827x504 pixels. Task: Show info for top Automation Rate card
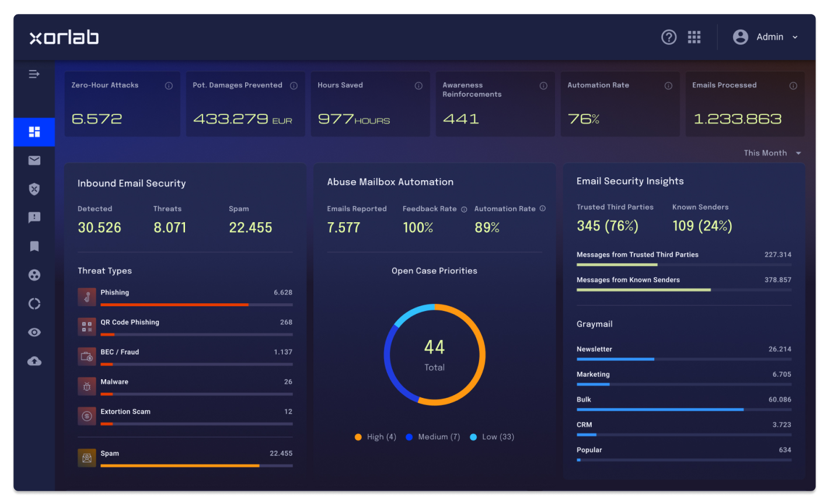click(x=668, y=86)
